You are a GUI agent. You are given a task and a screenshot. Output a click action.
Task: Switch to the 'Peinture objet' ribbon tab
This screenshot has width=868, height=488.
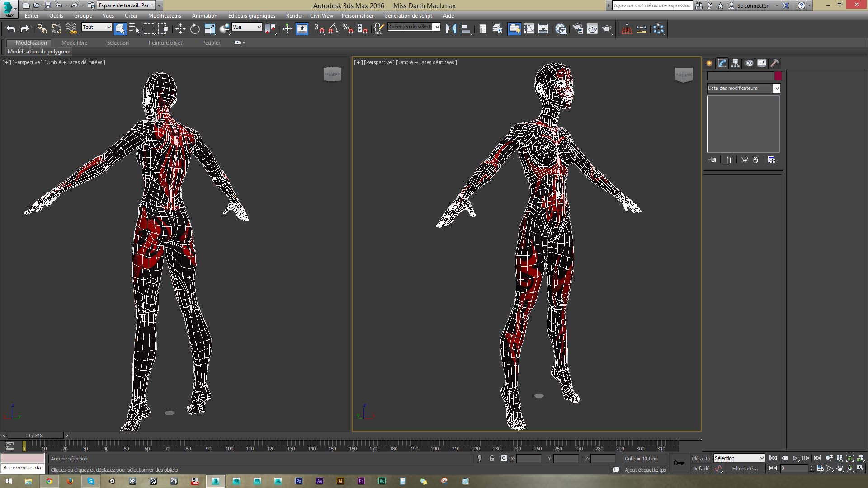tap(165, 43)
